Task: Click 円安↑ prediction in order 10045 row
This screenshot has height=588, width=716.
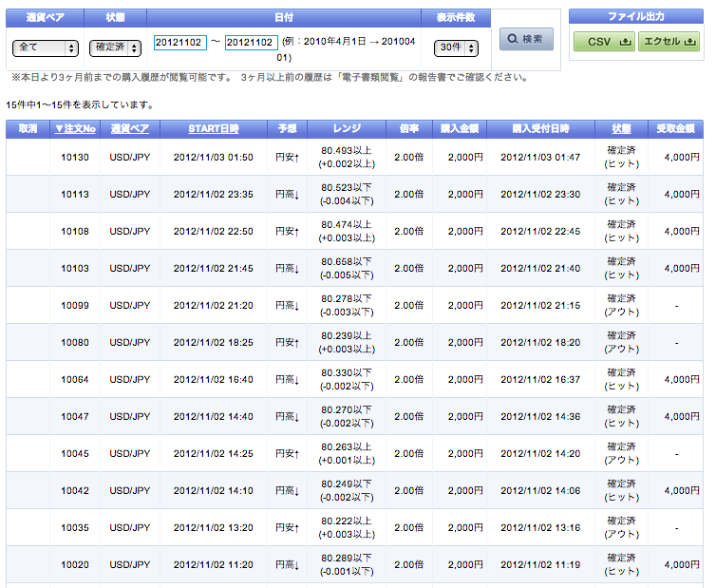Action: (287, 453)
